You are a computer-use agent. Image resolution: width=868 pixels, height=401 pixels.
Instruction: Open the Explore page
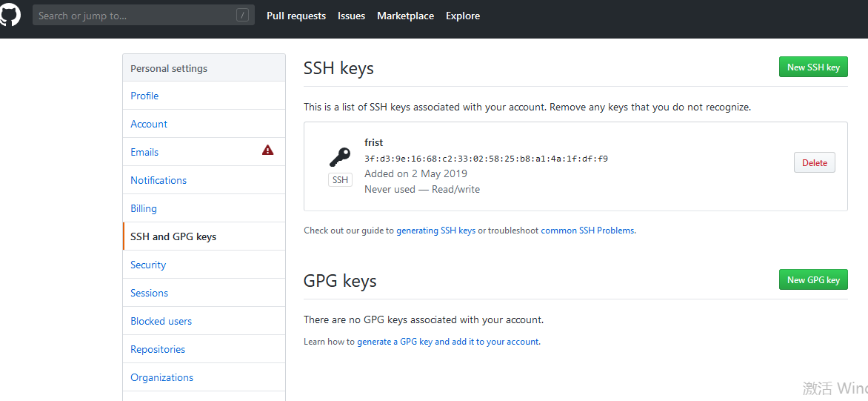tap(463, 16)
